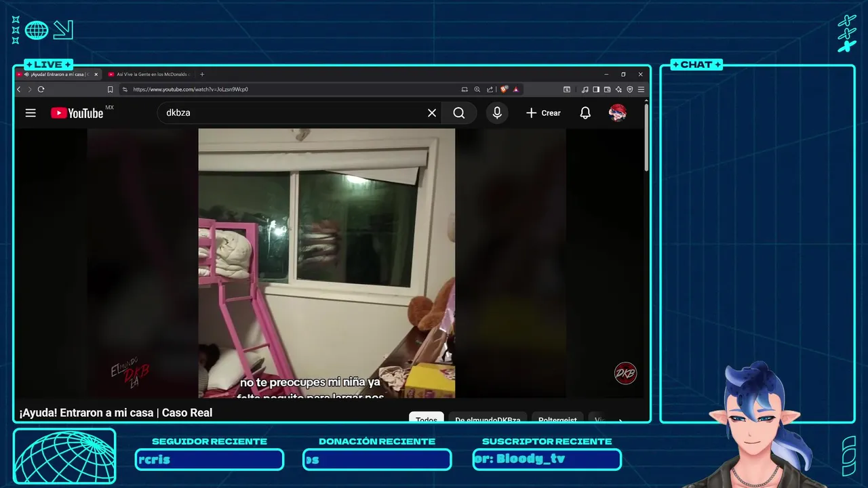Open the Brave Rewards triangle icon
Image resolution: width=868 pixels, height=488 pixels.
[516, 89]
